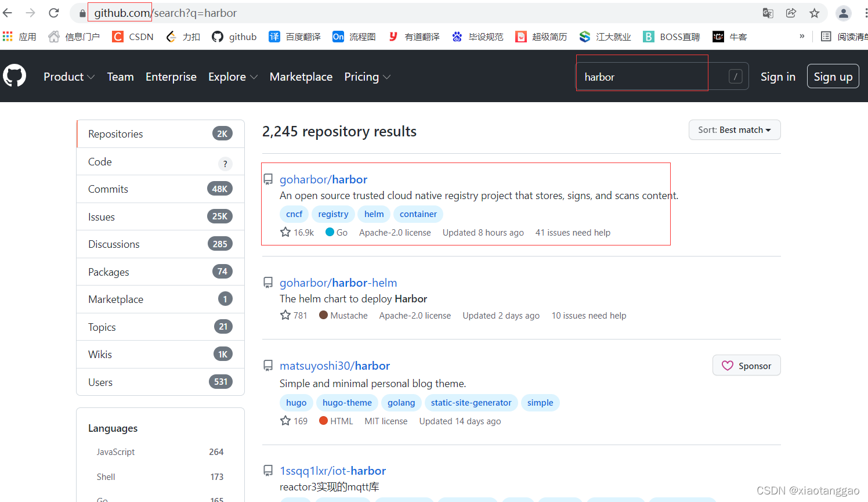The image size is (868, 502).
Task: Select Packages result filter
Action: 160,272
